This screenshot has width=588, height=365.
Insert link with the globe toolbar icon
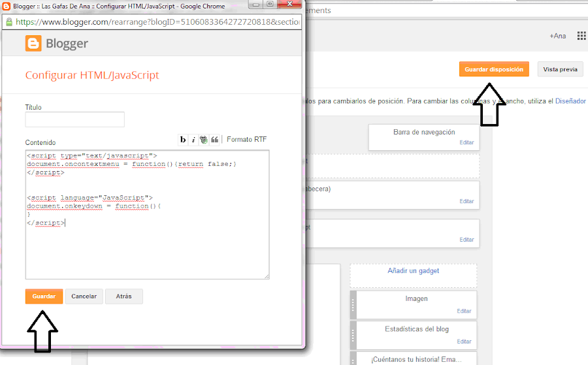204,140
